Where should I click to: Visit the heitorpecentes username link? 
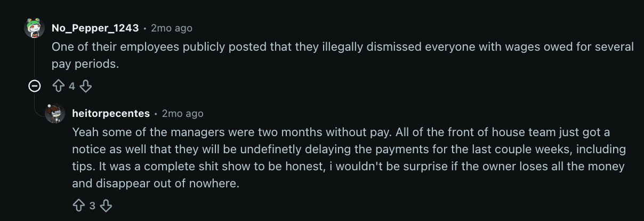(111, 113)
